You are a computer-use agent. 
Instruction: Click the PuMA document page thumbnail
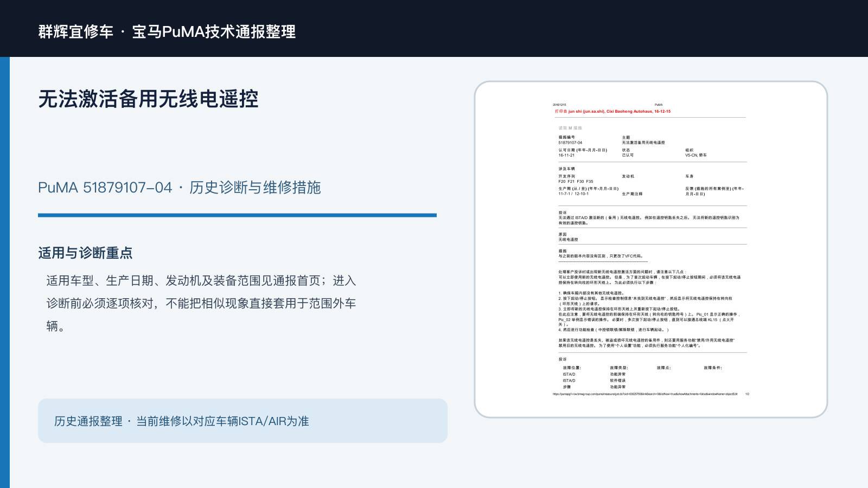tap(651, 249)
